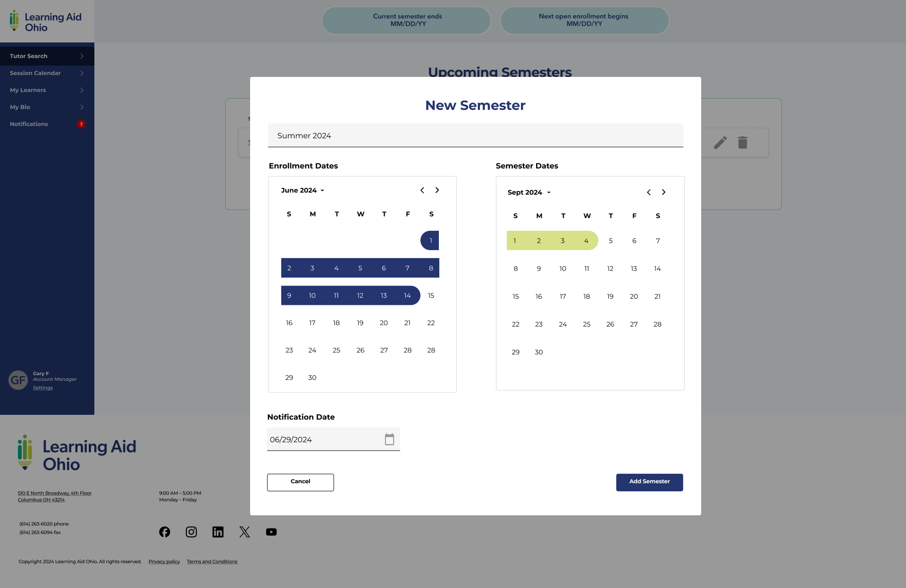This screenshot has height=588, width=906.
Task: Open the LinkedIn page
Action: coord(218,532)
